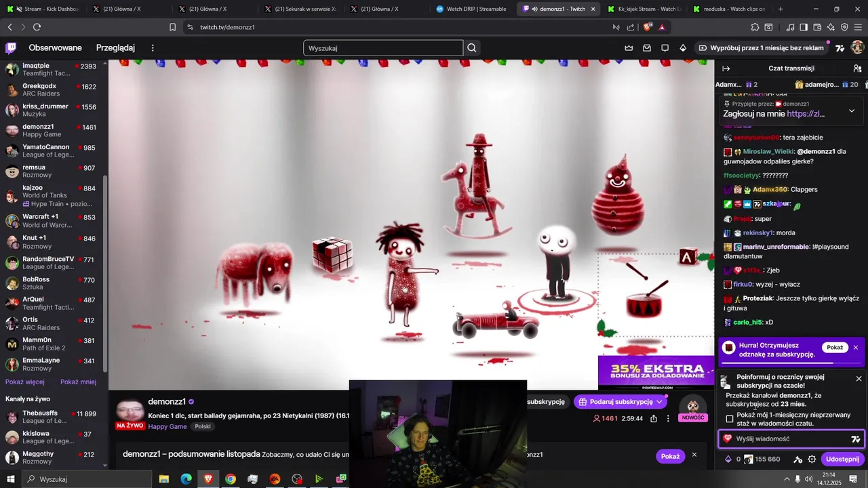Image resolution: width=868 pixels, height=488 pixels.
Task: Open Brave Shields lion icon
Action: tap(648, 27)
